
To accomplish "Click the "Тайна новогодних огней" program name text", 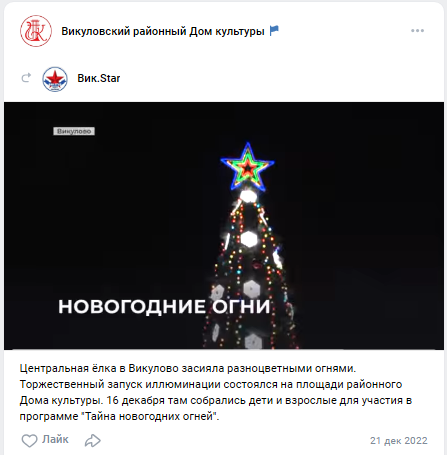I will [150, 416].
